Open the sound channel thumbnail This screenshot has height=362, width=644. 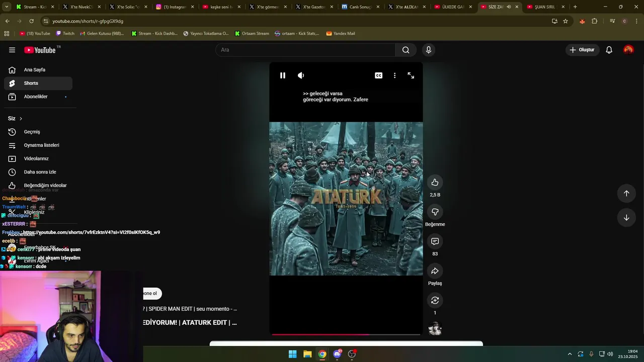tap(435, 329)
